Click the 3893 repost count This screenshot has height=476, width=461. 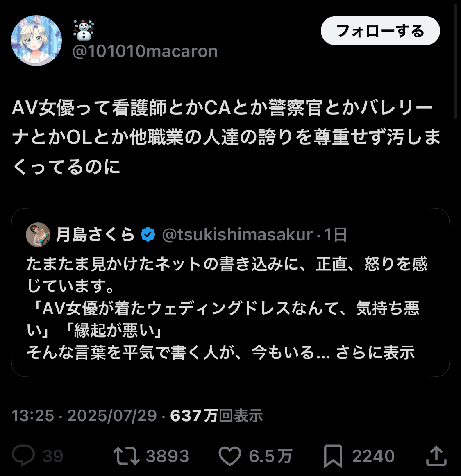[x=167, y=456]
